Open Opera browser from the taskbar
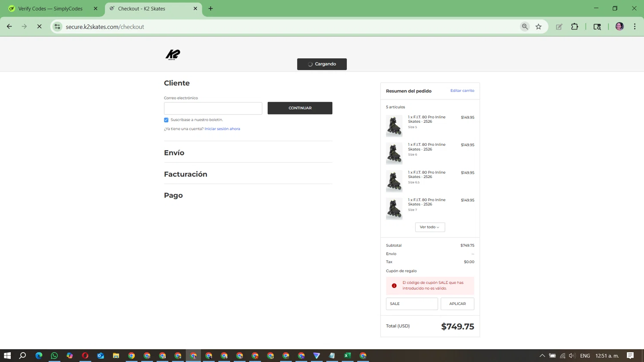644x362 pixels. 85,356
